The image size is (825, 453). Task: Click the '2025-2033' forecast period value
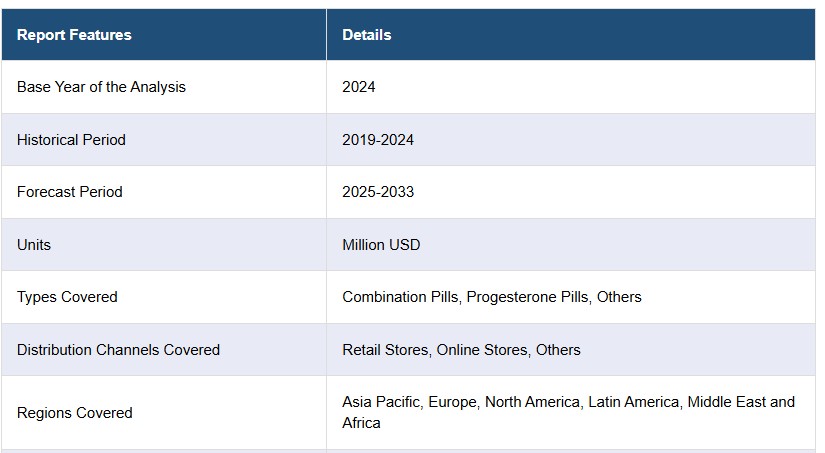point(378,192)
